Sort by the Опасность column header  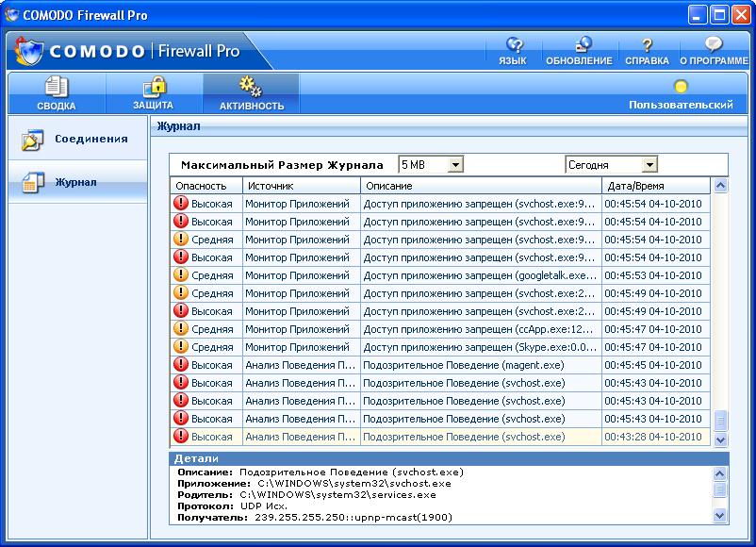click(205, 186)
